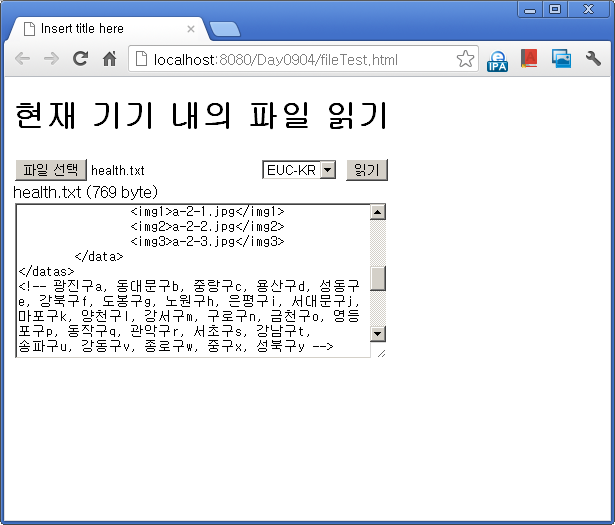This screenshot has height=525, width=615.
Task: Click the '</datas>' line in textarea
Action: [x=46, y=271]
